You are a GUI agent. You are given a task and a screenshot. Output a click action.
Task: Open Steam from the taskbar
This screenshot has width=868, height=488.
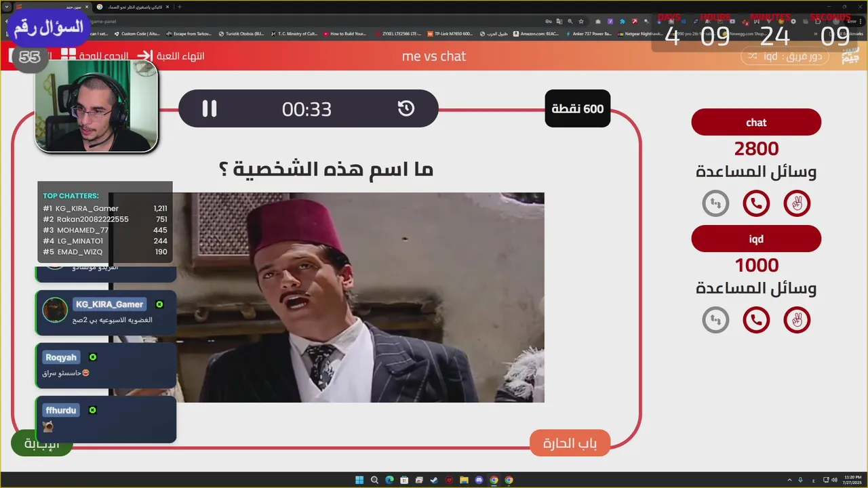click(x=434, y=480)
